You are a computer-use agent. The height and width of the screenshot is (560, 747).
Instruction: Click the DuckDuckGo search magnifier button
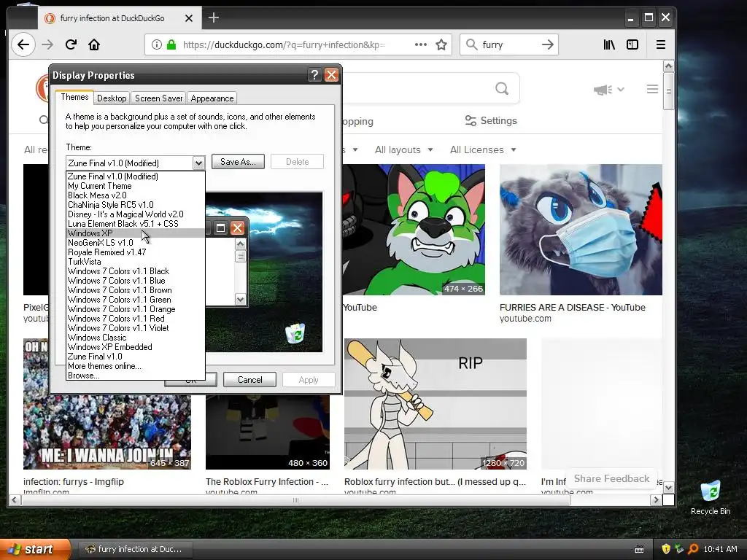tap(502, 88)
